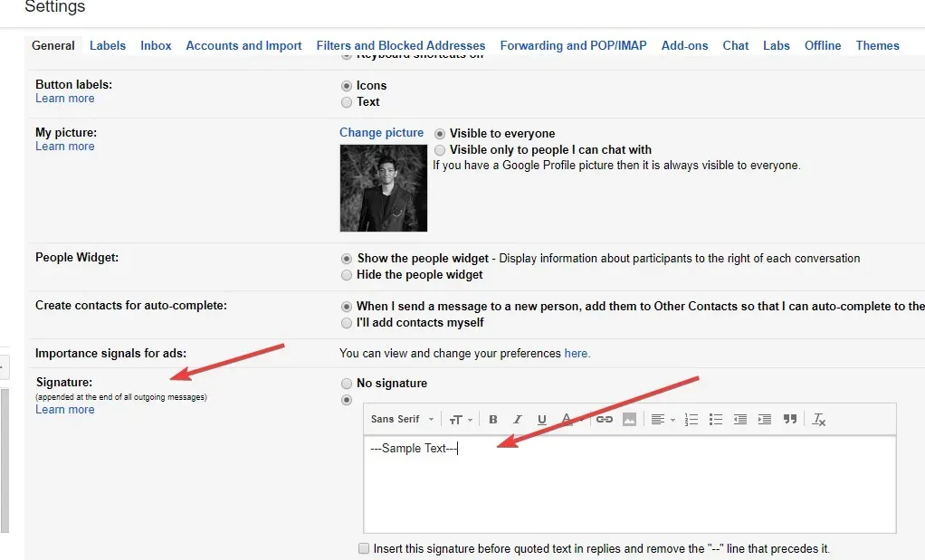Insert an image into the signature
The image size is (925, 560).
pyautogui.click(x=629, y=419)
